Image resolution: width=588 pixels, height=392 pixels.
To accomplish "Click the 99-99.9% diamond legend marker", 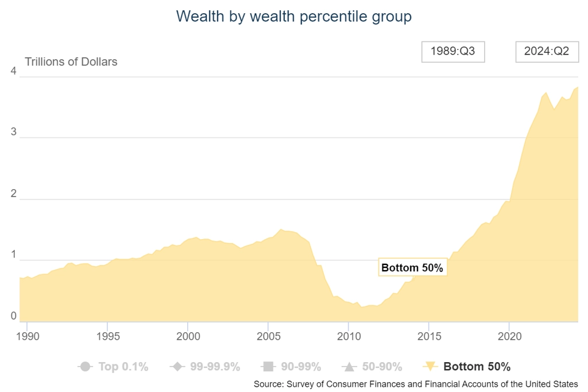I will click(x=177, y=367).
